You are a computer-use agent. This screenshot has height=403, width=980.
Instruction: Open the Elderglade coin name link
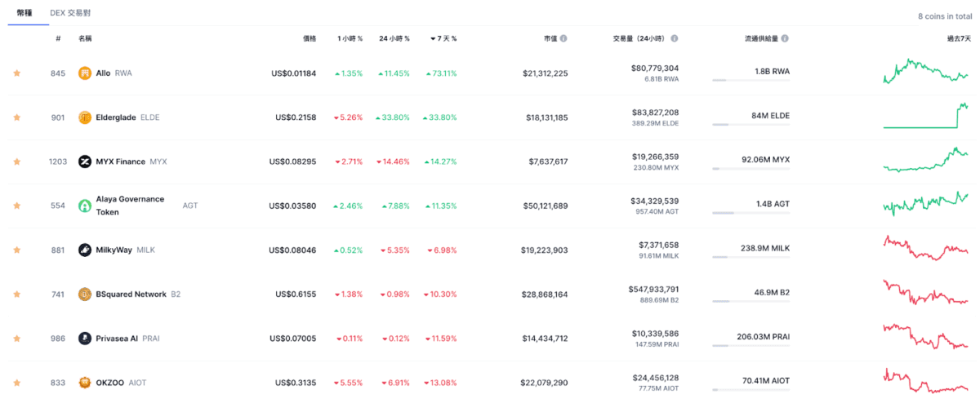116,117
